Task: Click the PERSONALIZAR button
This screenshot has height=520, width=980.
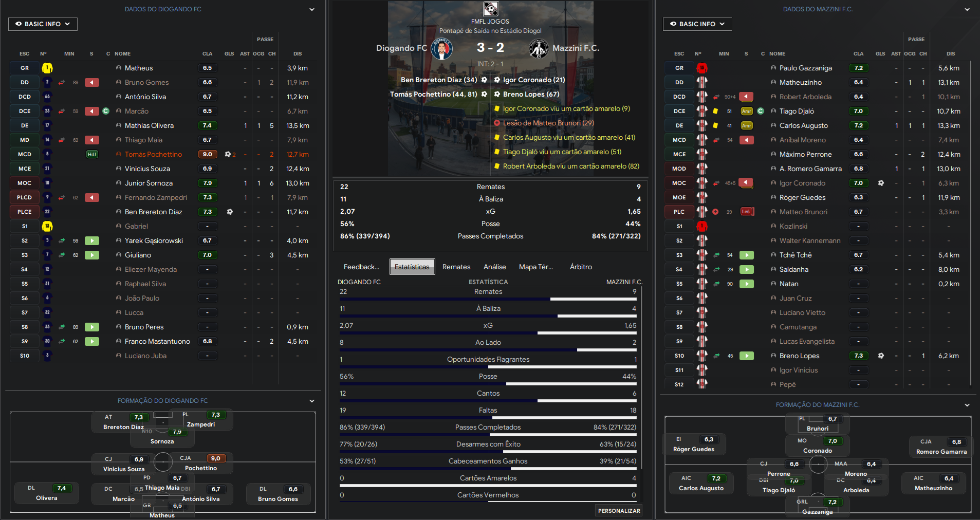Action: point(619,511)
